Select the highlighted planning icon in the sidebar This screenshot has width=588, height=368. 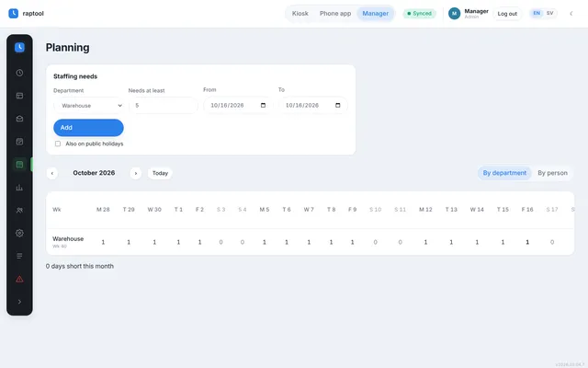19,165
